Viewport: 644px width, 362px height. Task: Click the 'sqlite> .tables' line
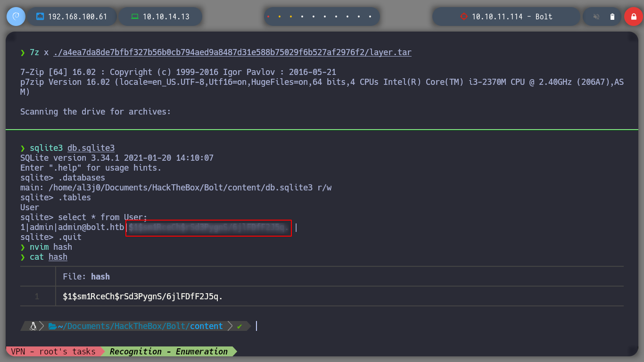[56, 197]
